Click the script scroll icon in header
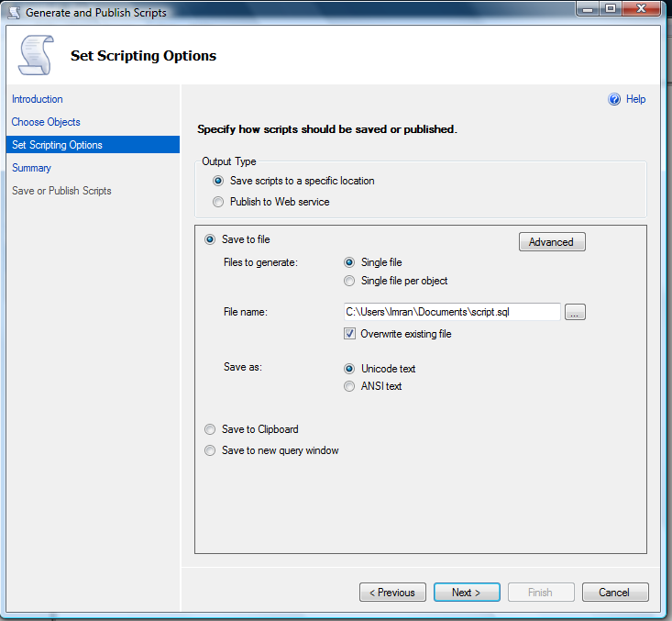 click(x=35, y=56)
